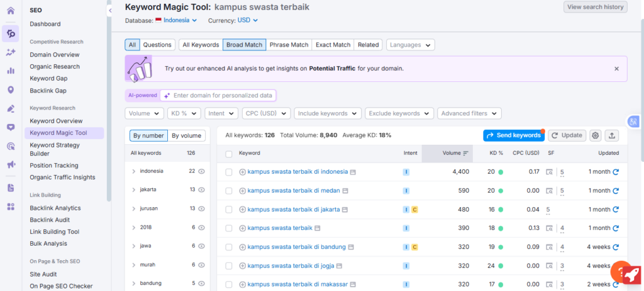
Task: Select the SEO toolkit icon in rail
Action: pyautogui.click(x=10, y=33)
